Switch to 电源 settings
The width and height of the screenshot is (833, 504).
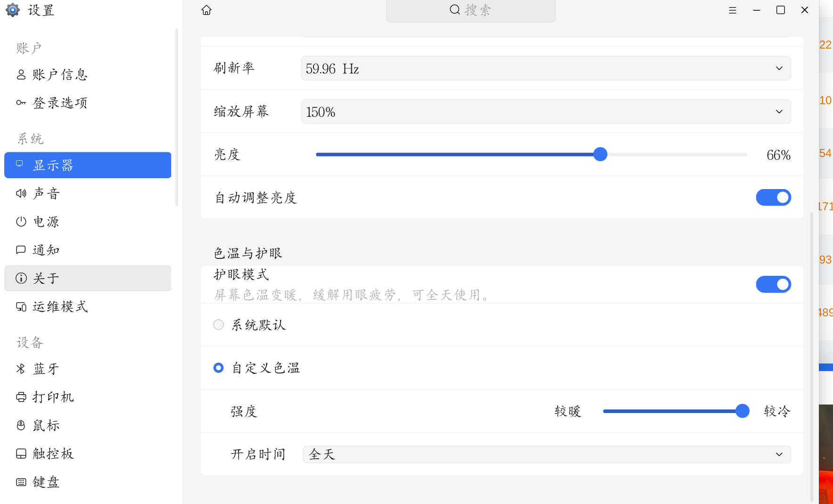[x=88, y=222]
